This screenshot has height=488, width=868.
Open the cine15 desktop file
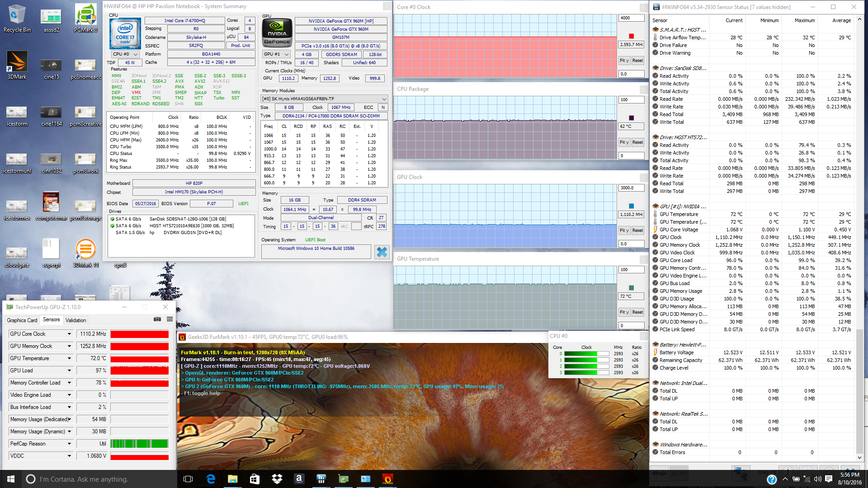click(51, 69)
